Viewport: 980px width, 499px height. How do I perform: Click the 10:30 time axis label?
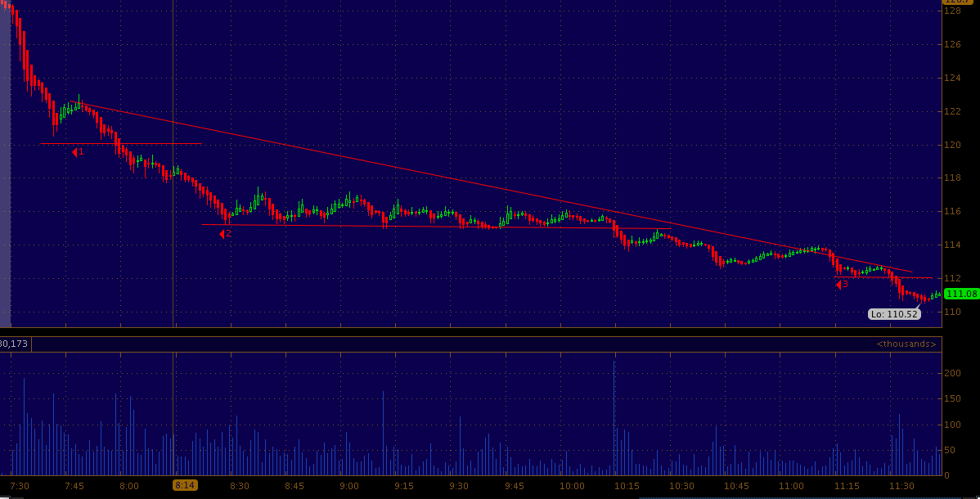[x=682, y=486]
